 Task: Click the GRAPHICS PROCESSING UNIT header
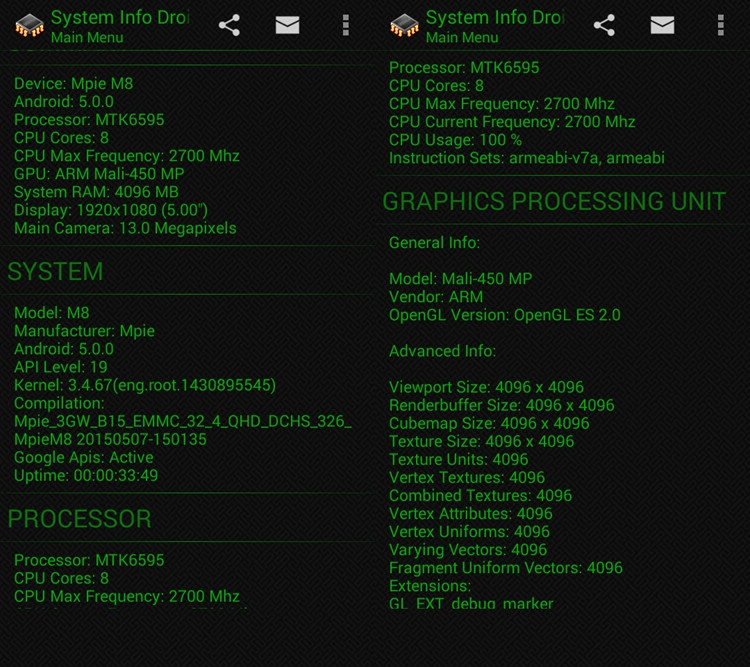(554, 201)
